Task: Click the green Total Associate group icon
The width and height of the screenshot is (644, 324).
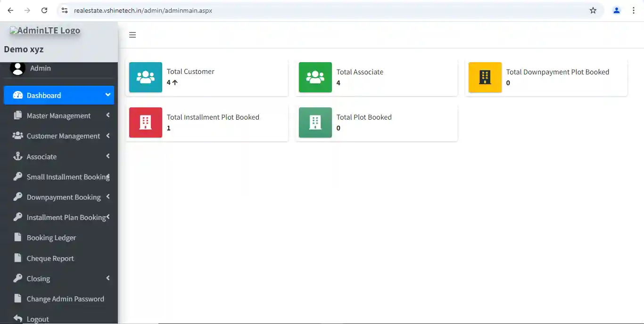Action: [x=315, y=77]
